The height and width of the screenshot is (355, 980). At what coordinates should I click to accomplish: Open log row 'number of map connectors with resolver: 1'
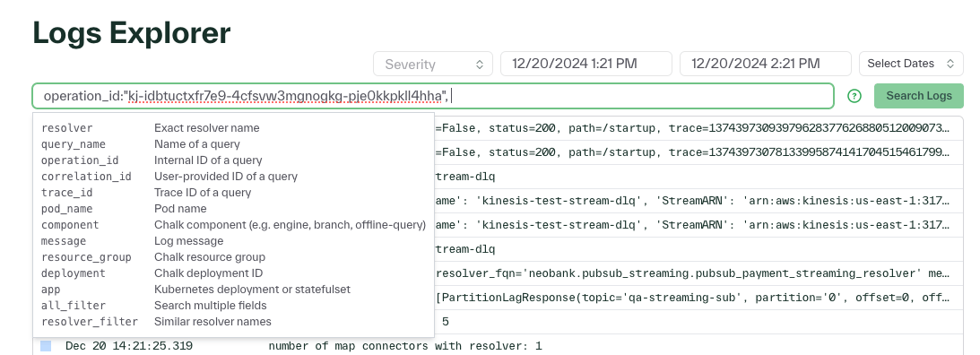[x=498, y=346]
